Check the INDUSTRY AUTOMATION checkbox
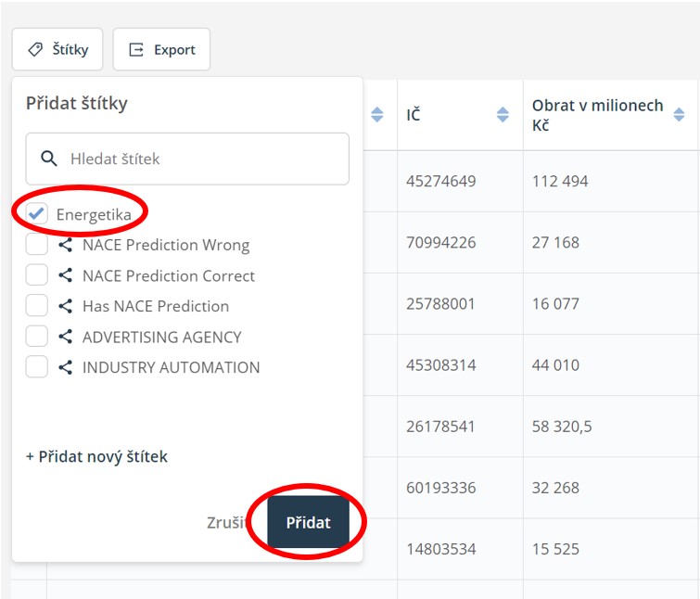700x599 pixels. click(36, 367)
